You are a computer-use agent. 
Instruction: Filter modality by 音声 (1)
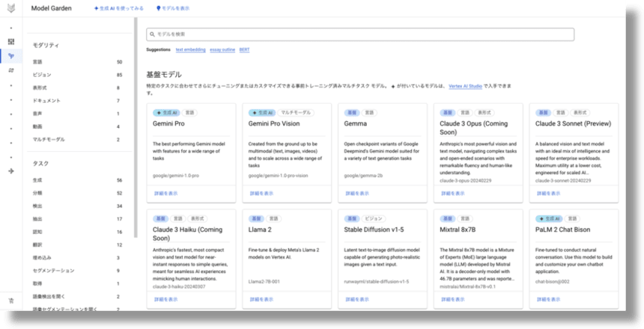coord(78,114)
